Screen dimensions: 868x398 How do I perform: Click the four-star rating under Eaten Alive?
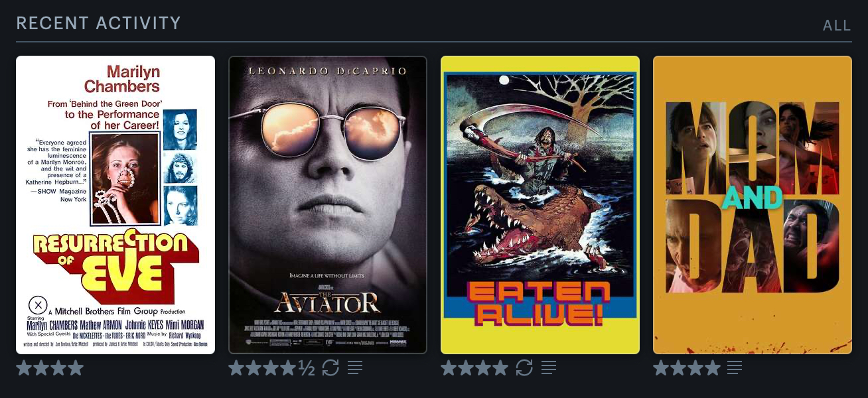point(474,367)
